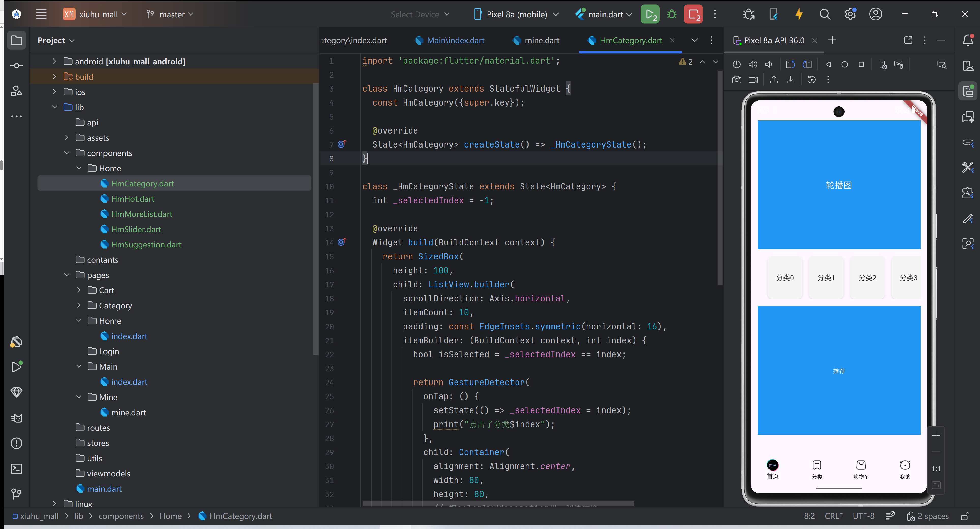
Task: Go to next highlighted error arrow
Action: [716, 62]
